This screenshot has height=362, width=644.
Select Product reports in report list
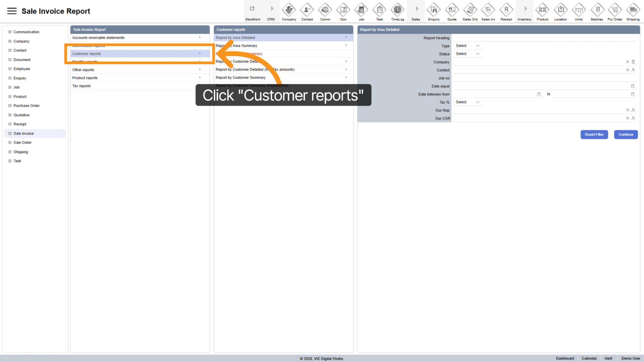[85, 78]
